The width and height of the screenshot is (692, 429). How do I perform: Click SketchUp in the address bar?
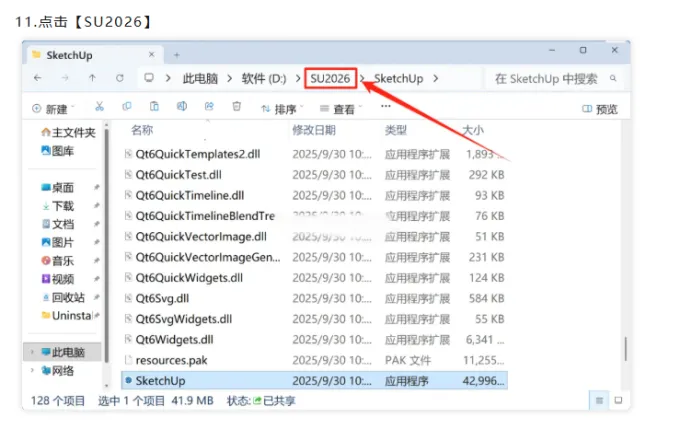399,79
